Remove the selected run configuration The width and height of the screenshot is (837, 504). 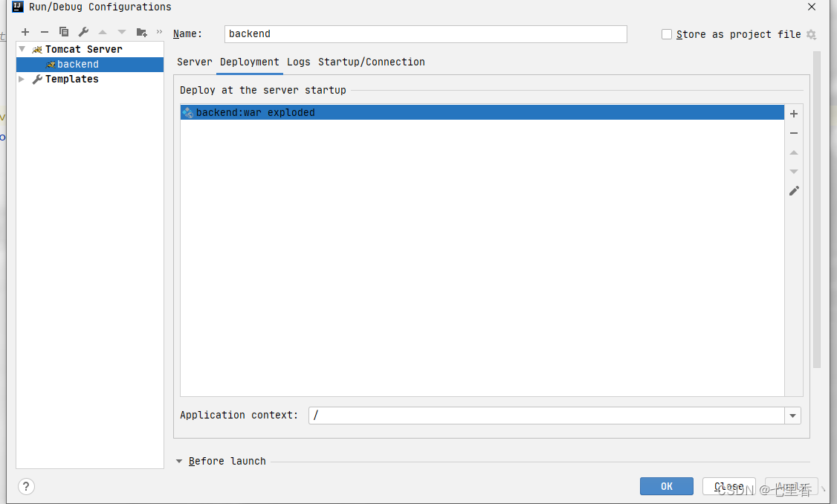click(45, 32)
